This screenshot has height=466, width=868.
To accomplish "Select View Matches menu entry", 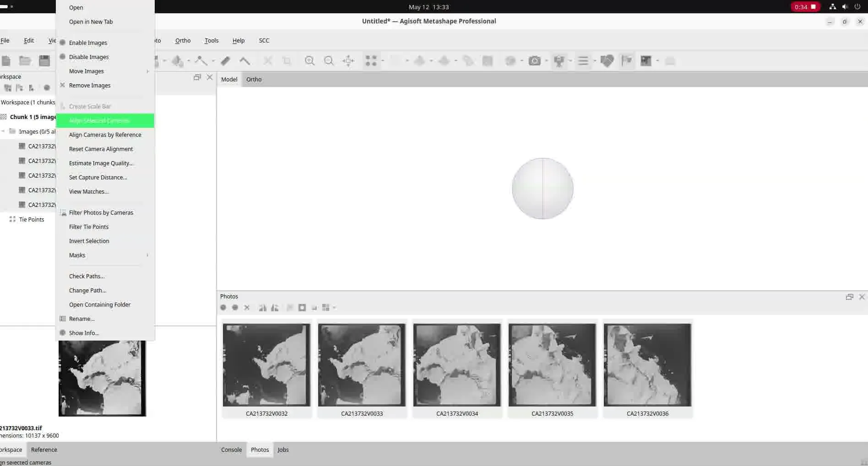I will click(x=105, y=191).
